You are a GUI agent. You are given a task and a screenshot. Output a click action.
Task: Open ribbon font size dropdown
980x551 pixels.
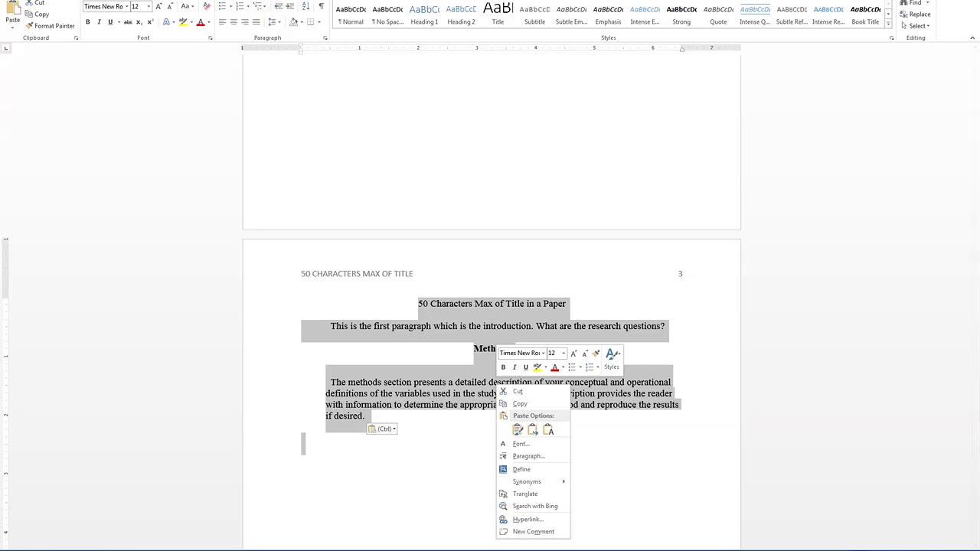point(149,6)
